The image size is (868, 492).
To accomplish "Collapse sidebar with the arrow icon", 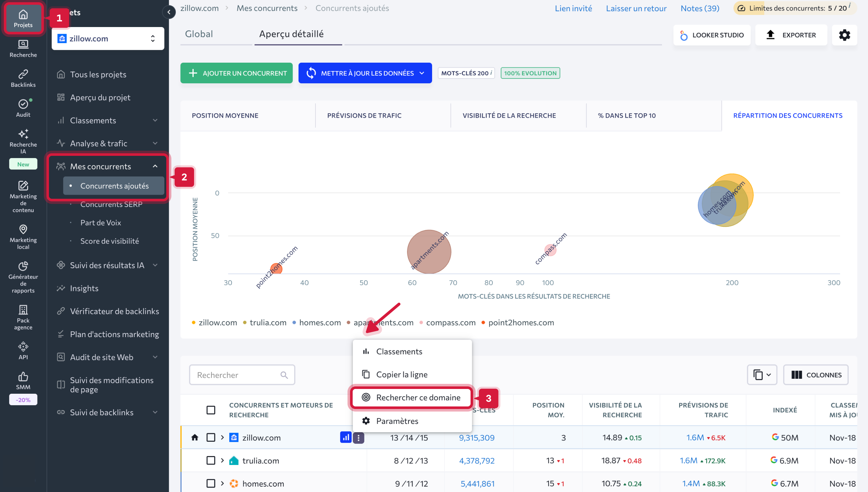I will coord(169,12).
